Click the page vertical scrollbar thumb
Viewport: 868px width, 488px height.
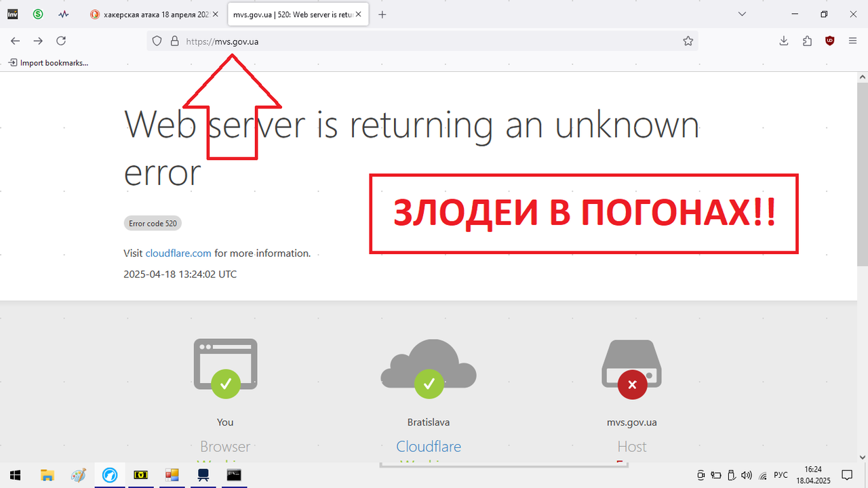coord(863,169)
